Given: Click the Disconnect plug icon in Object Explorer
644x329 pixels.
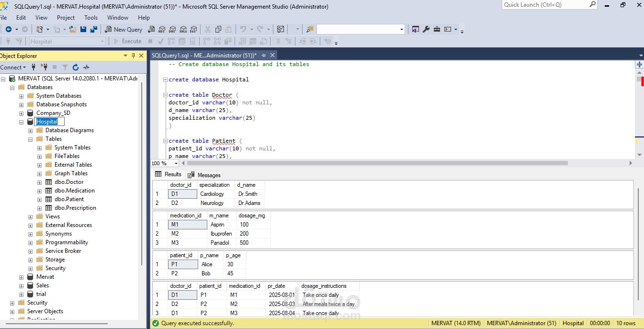Looking at the screenshot, I should point(44,67).
